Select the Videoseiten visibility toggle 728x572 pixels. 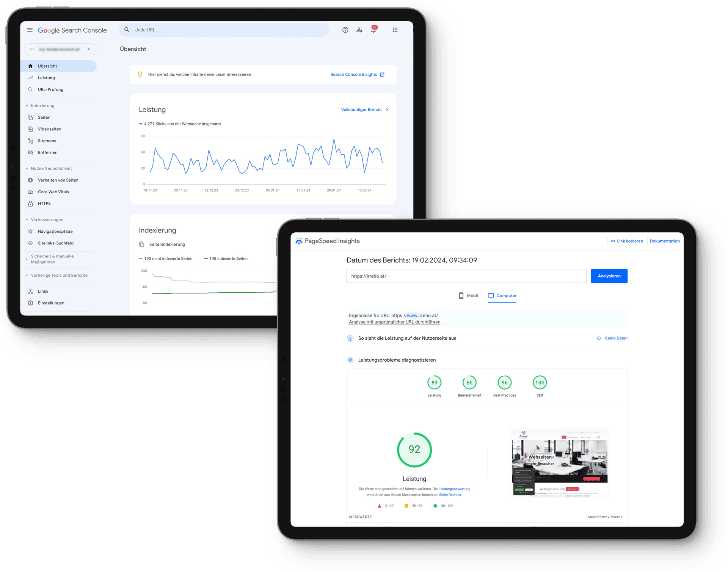[49, 129]
